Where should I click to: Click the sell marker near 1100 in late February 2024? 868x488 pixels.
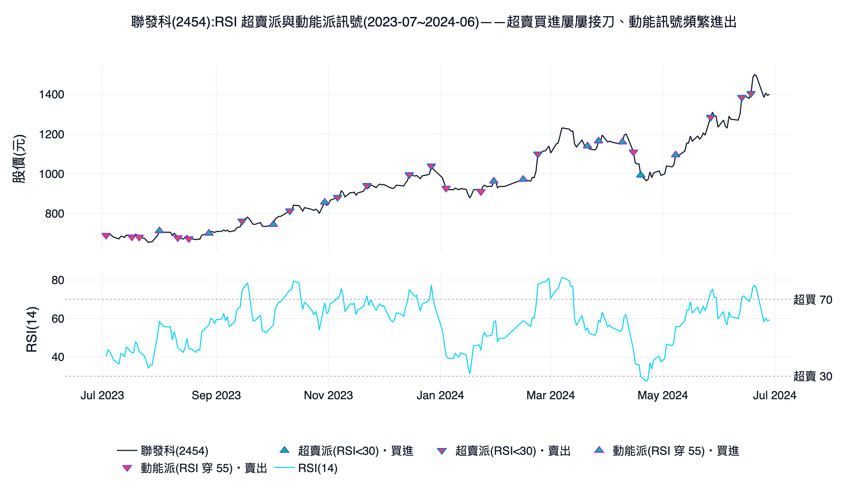(538, 155)
